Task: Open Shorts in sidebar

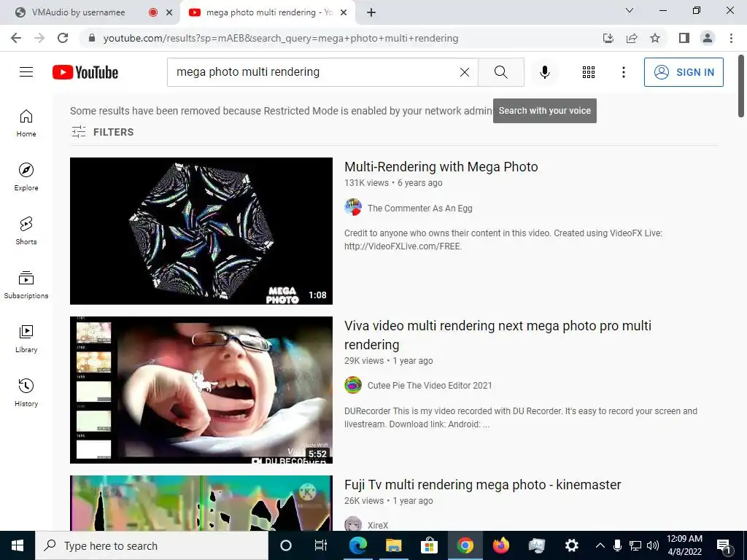Action: [x=26, y=231]
